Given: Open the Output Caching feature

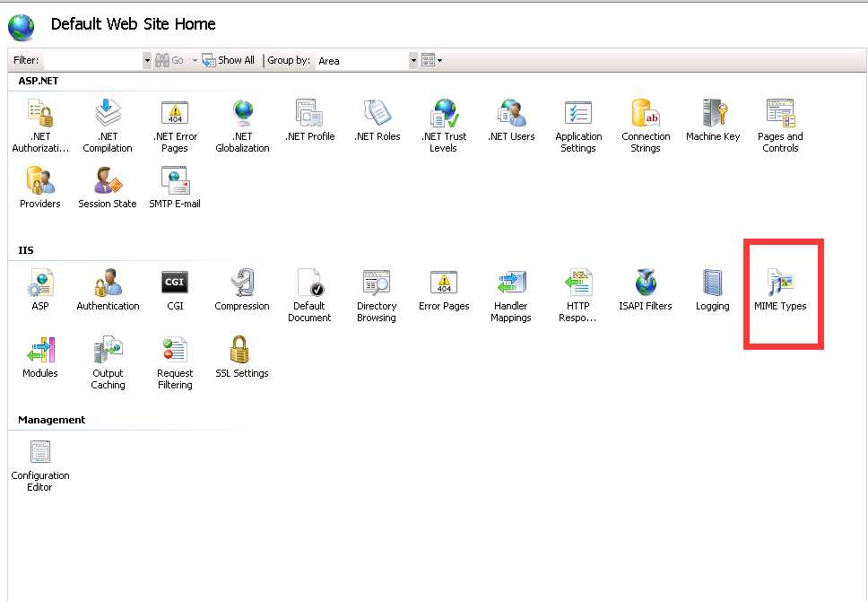Looking at the screenshot, I should (x=108, y=362).
